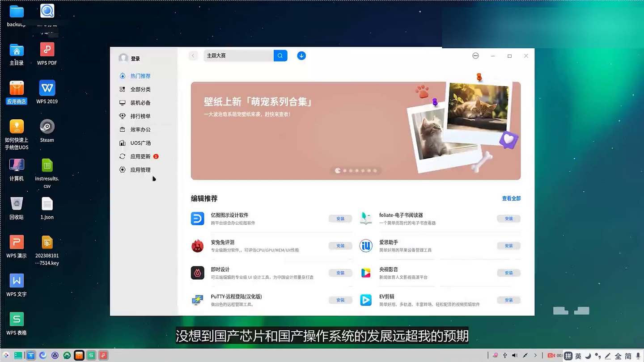644x362 pixels.
Task: Open the three-dot options menu
Action: [475, 56]
